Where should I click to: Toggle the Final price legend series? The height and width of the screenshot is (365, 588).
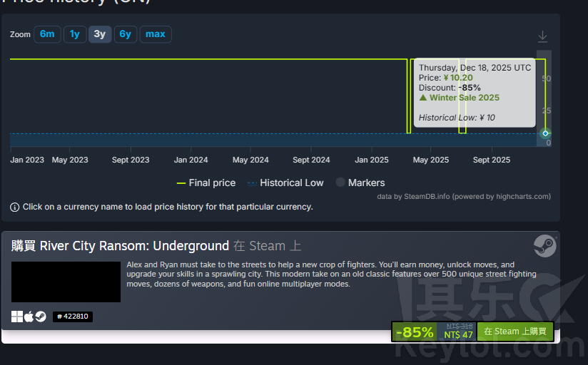tap(206, 183)
